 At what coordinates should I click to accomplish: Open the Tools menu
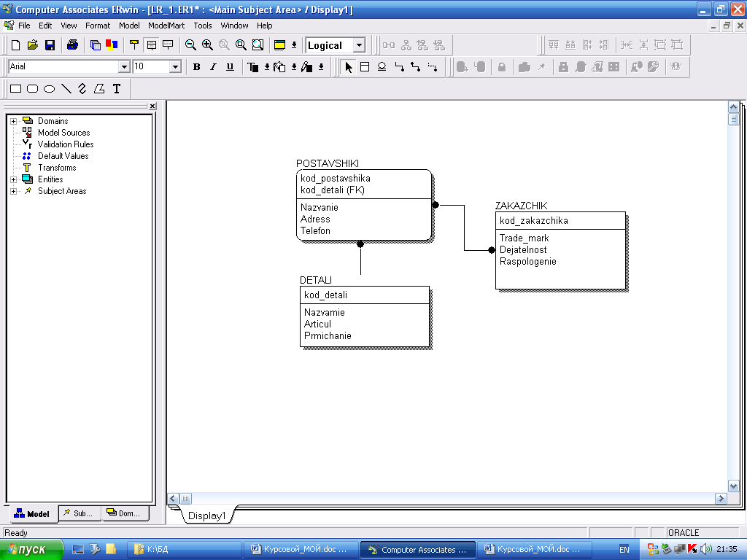click(203, 26)
